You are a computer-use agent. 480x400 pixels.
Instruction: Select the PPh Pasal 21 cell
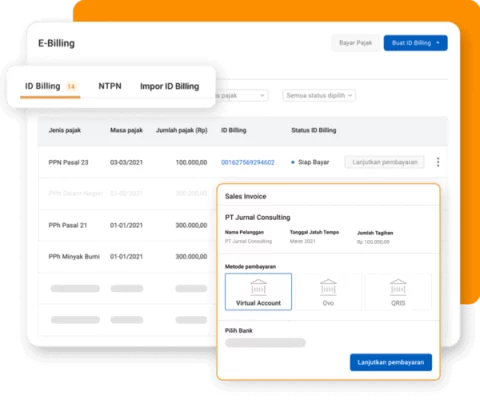[x=68, y=225]
